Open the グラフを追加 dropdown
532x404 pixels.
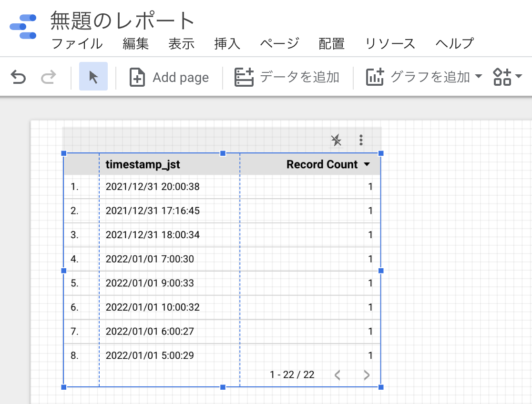[x=424, y=77]
